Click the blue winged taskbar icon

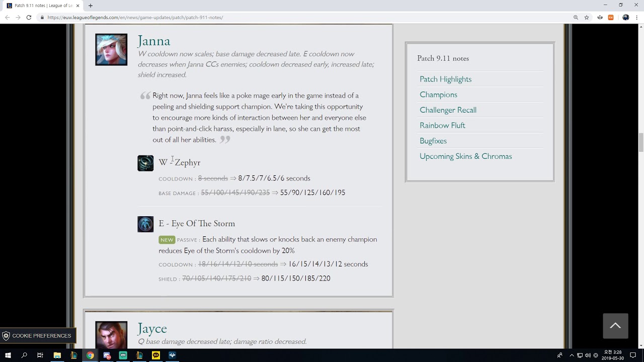pos(172,355)
